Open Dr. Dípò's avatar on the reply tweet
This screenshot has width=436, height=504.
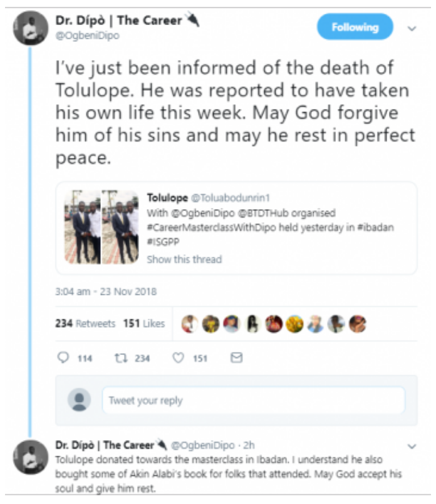[31, 457]
